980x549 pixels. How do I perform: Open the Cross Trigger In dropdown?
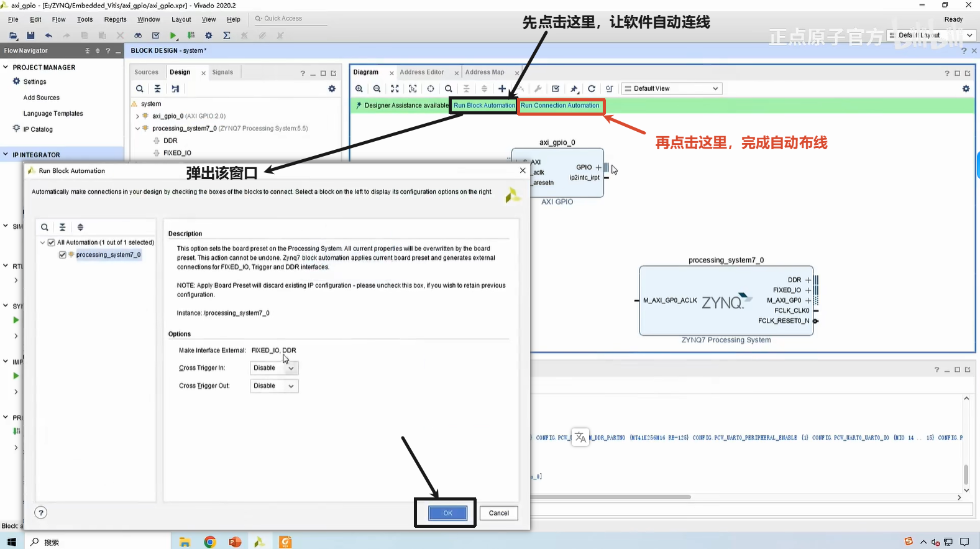pyautogui.click(x=274, y=368)
